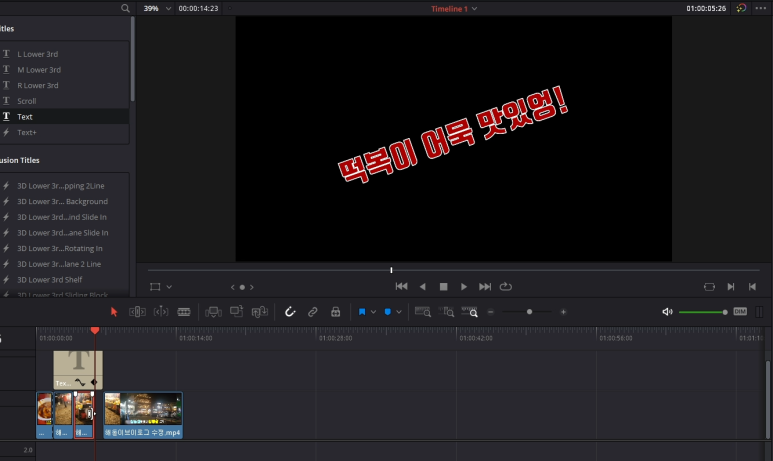Toggle position lock icon

pyautogui.click(x=336, y=312)
